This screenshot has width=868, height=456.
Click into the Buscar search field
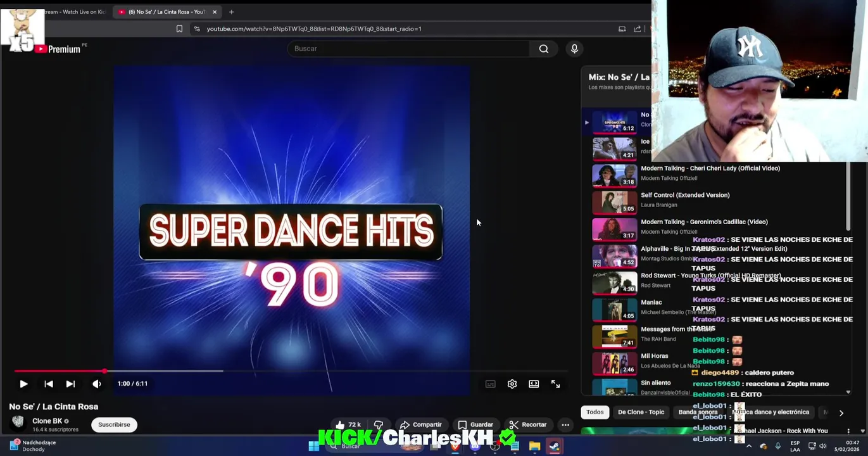click(x=408, y=49)
